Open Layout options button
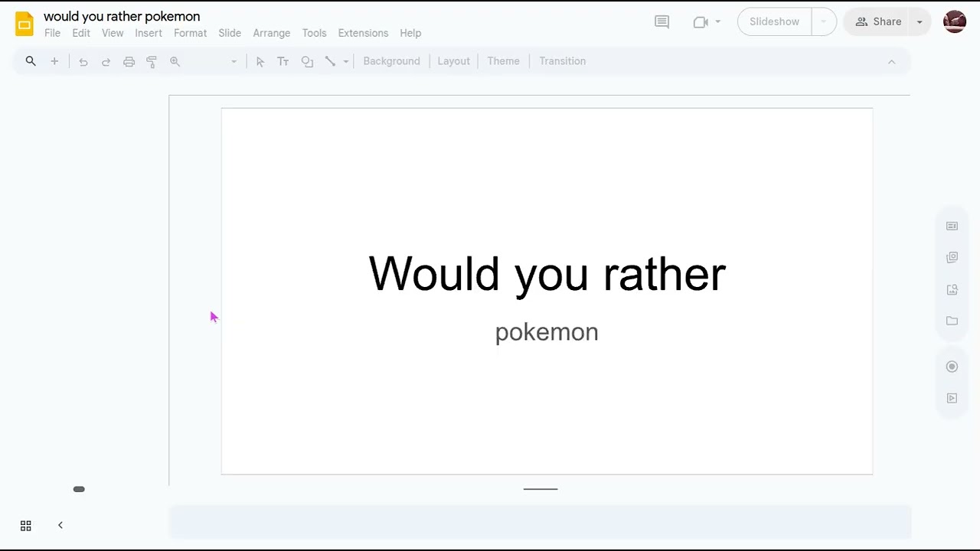This screenshot has height=551, width=980. (453, 61)
